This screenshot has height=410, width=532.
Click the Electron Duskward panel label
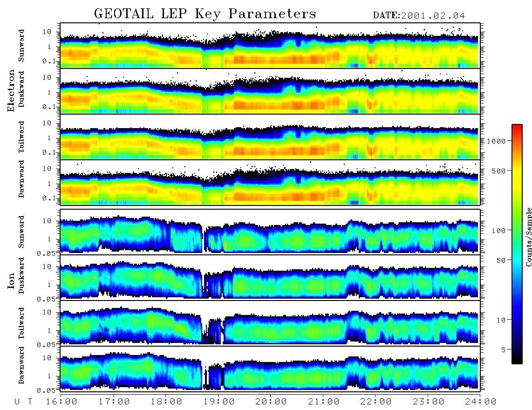coord(21,89)
